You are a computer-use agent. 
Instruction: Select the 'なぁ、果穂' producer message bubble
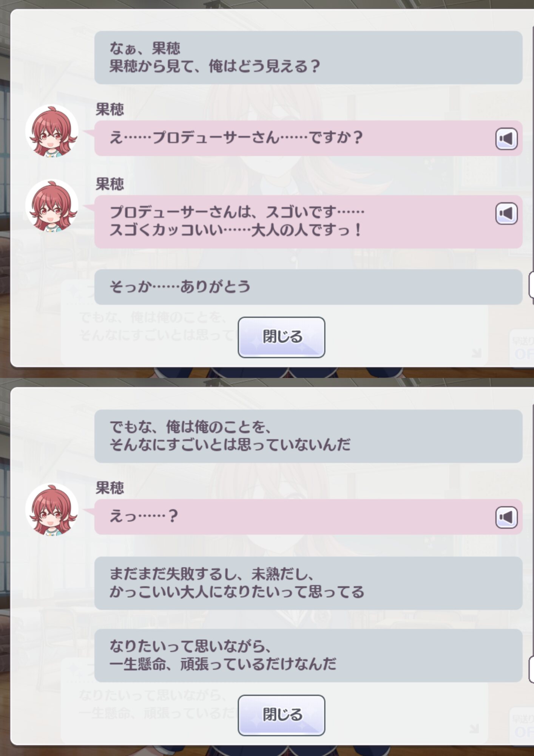click(x=308, y=57)
